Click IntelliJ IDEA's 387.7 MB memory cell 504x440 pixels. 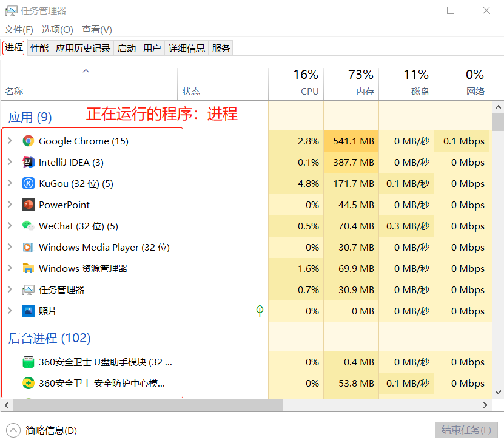351,162
